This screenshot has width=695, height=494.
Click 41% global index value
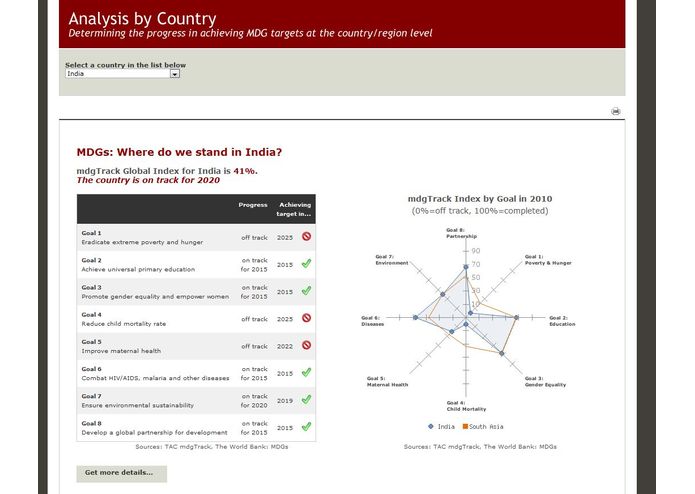point(245,171)
